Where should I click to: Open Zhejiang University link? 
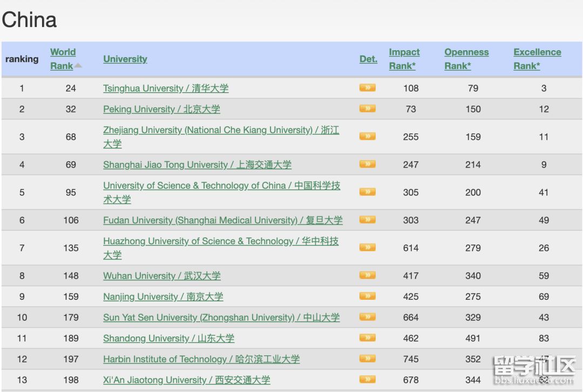pos(221,137)
